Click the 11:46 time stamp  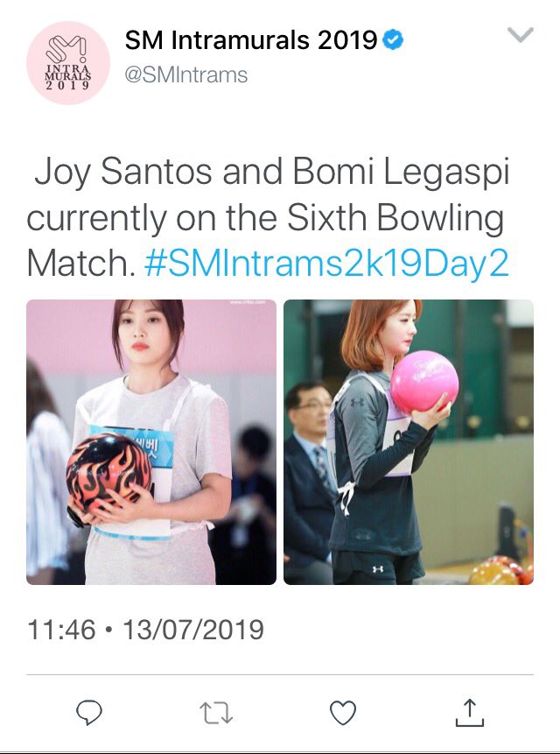click(x=61, y=630)
